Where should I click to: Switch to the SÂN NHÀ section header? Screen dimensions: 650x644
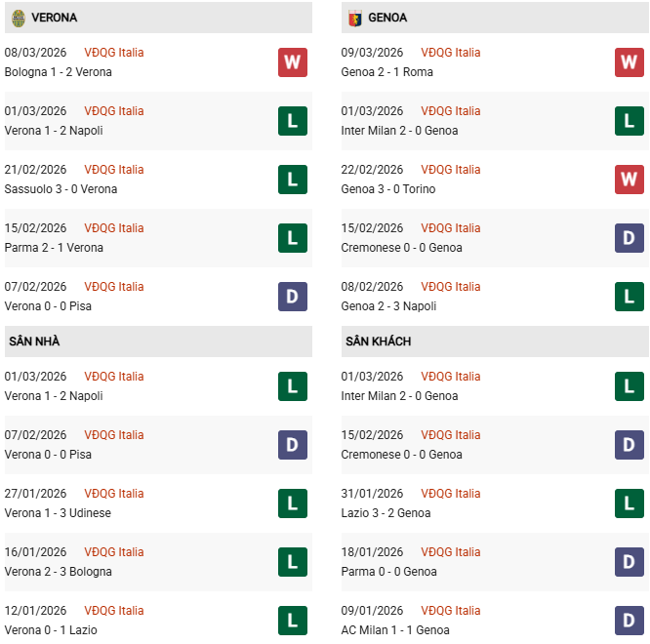[x=34, y=342]
